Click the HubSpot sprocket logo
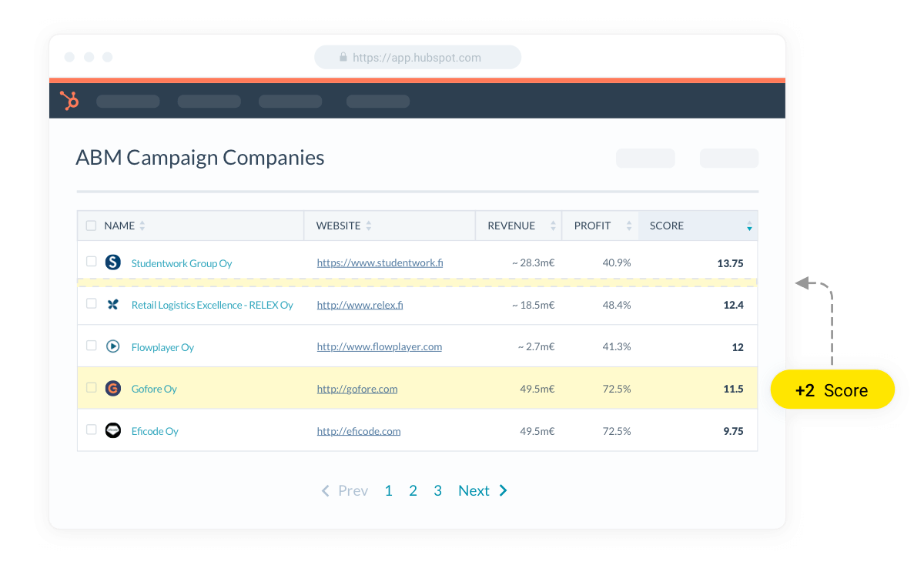Image resolution: width=924 pixels, height=565 pixels. point(69,101)
